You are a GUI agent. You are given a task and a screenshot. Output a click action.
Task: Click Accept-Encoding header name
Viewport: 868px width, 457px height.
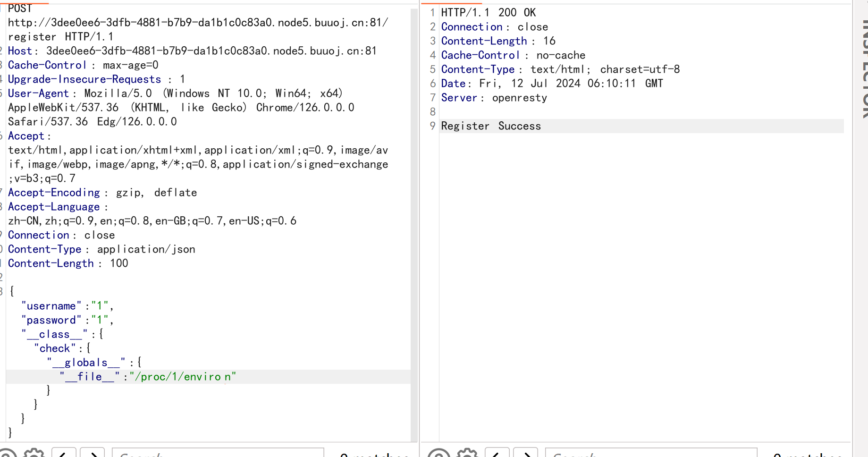[x=54, y=193]
